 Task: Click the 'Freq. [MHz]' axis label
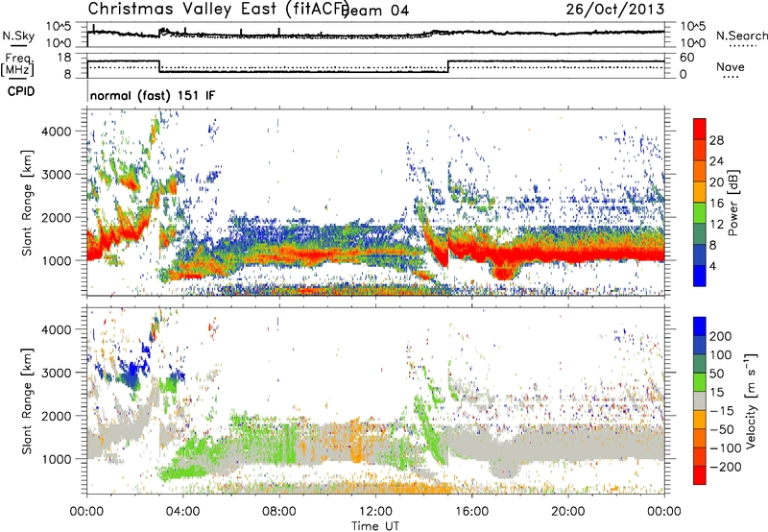18,64
